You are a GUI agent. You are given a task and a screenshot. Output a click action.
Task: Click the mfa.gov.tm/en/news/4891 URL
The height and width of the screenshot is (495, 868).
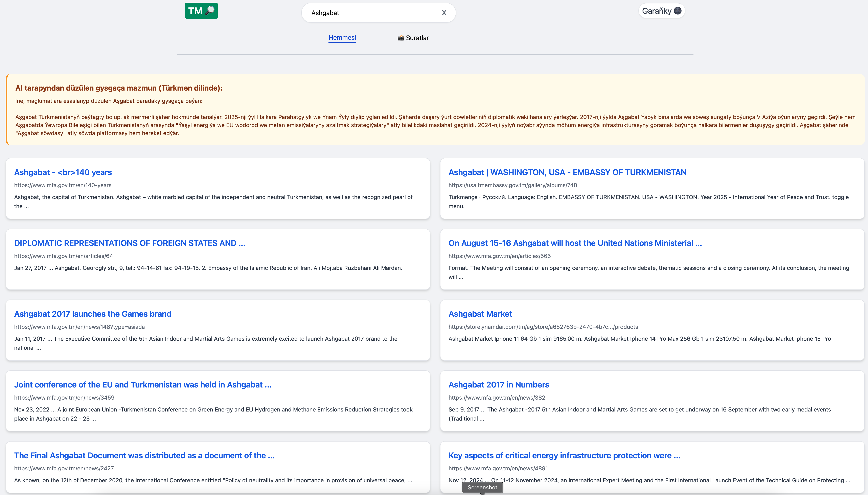[498, 468]
